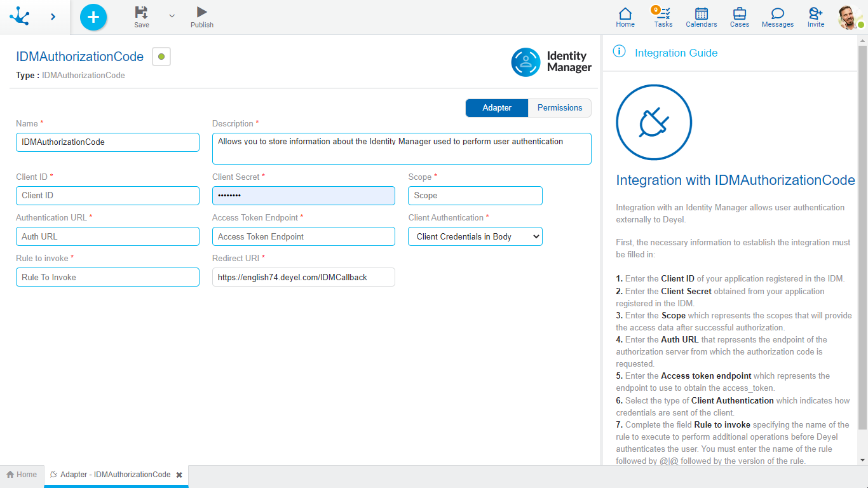This screenshot has width=868, height=488.
Task: Open the Save options dropdown arrow
Action: click(172, 16)
